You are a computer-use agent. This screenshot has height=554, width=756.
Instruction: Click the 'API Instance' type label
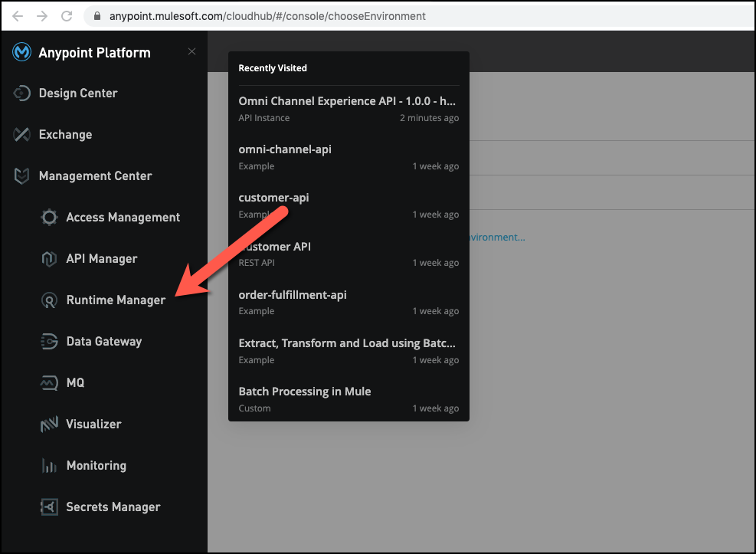pos(263,118)
